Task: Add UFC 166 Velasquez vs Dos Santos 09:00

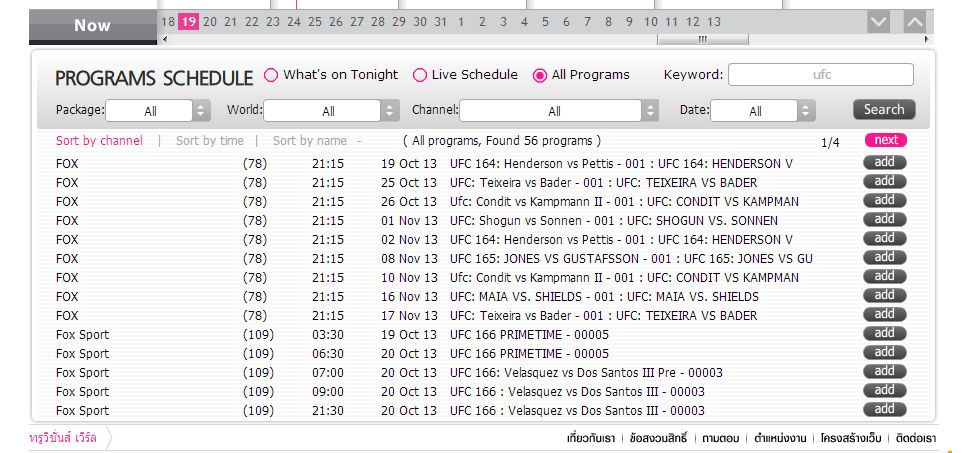Action: pos(884,390)
